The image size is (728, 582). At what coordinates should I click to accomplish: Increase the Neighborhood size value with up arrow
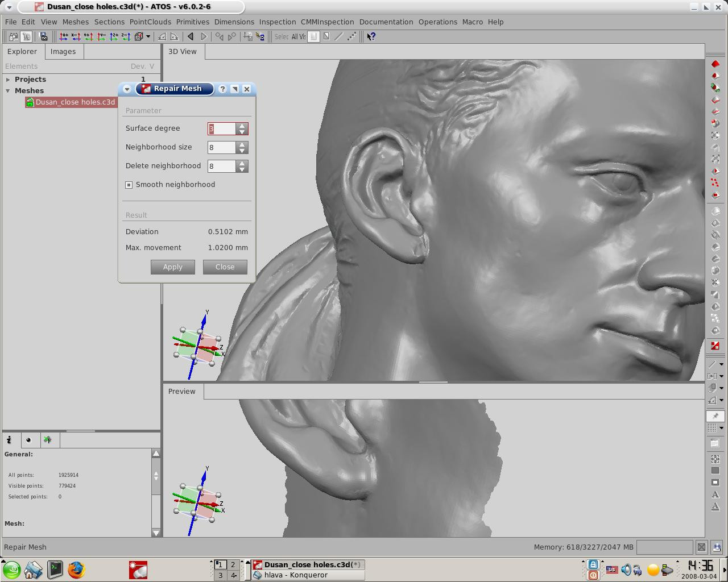(x=242, y=144)
